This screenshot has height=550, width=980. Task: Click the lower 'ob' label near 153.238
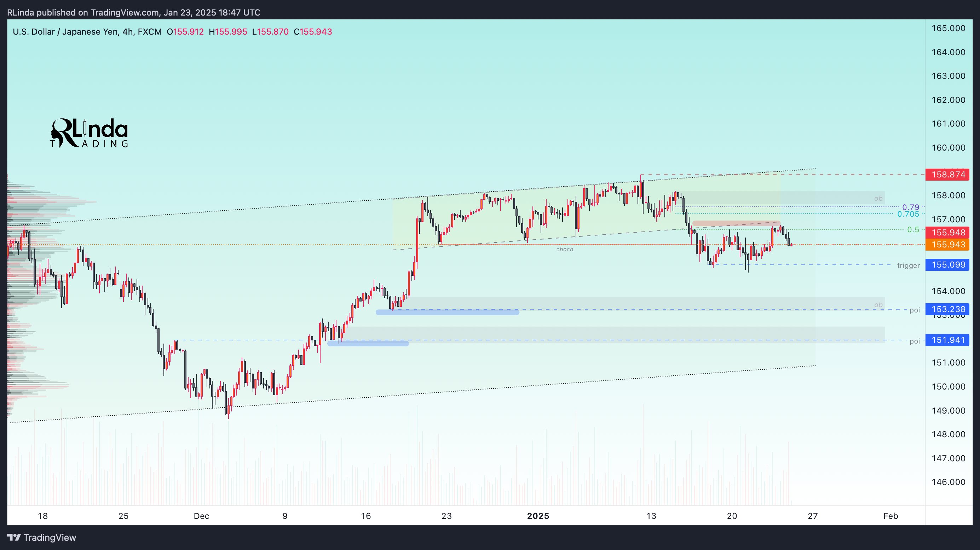click(x=878, y=305)
